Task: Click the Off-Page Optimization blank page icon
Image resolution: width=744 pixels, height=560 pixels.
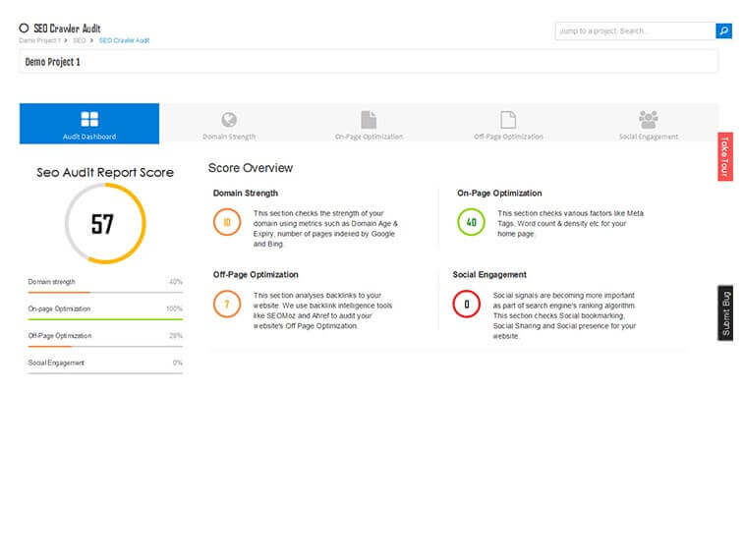Action: pos(508,120)
